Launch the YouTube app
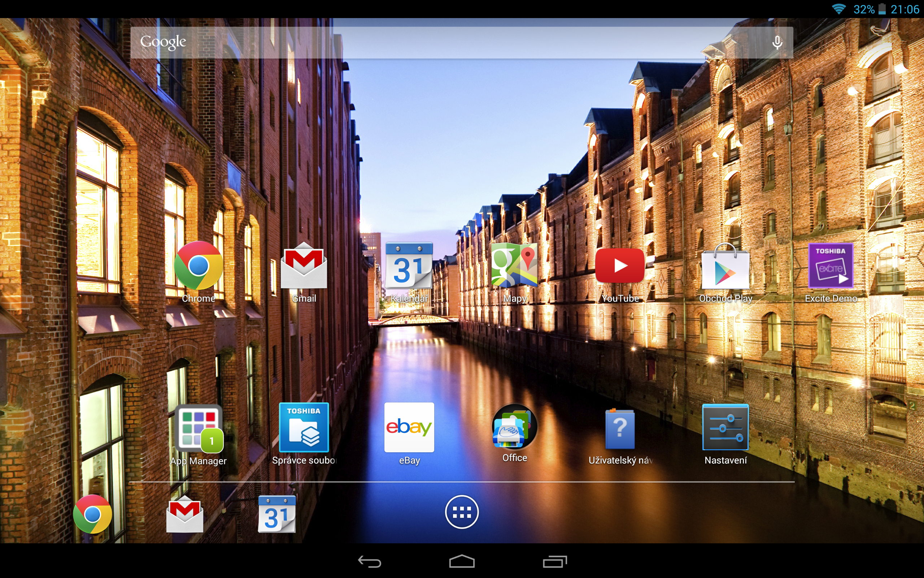 [x=620, y=265]
